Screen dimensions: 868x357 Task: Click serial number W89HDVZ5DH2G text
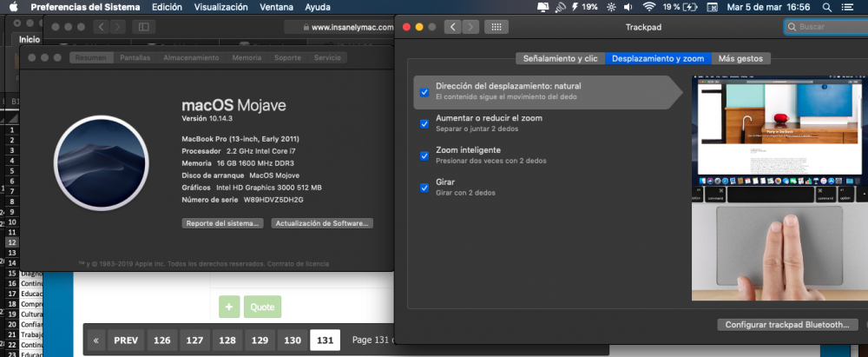click(273, 200)
